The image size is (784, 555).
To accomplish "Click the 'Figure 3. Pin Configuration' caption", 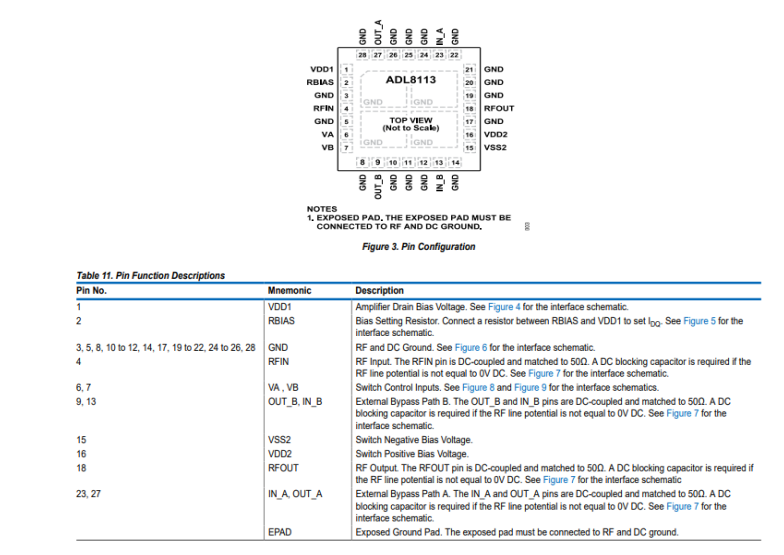I will coord(418,246).
